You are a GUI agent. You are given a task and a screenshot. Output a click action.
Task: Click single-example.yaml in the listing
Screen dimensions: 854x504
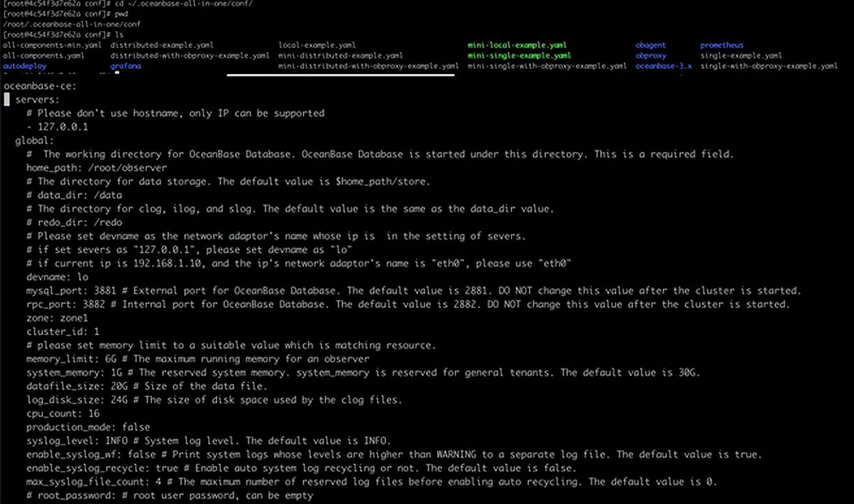(x=741, y=56)
